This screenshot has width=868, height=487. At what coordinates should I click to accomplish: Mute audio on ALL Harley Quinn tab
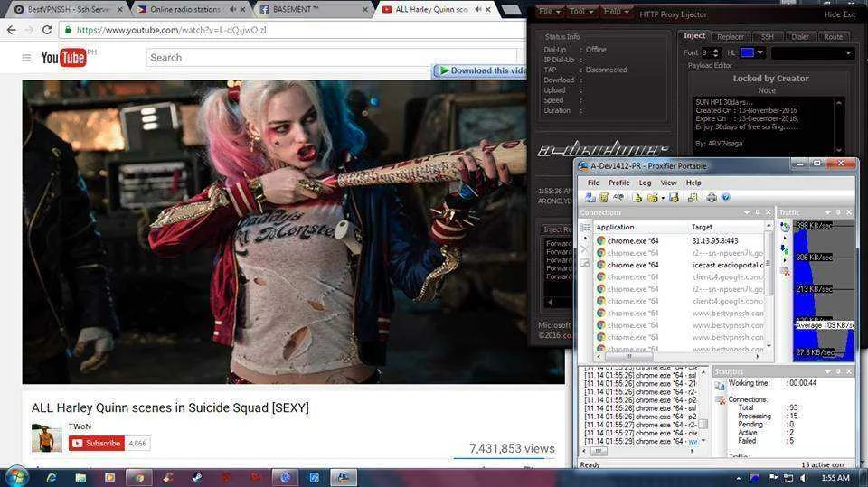(477, 9)
